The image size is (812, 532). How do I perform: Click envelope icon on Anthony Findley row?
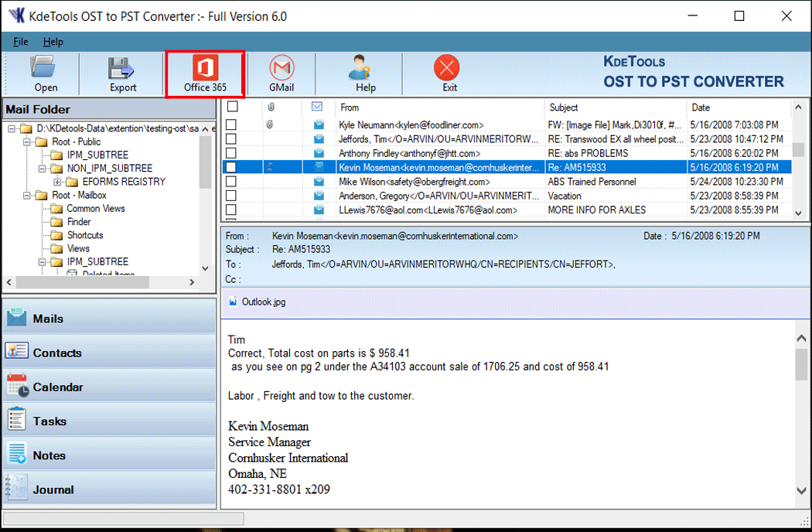[x=319, y=153]
